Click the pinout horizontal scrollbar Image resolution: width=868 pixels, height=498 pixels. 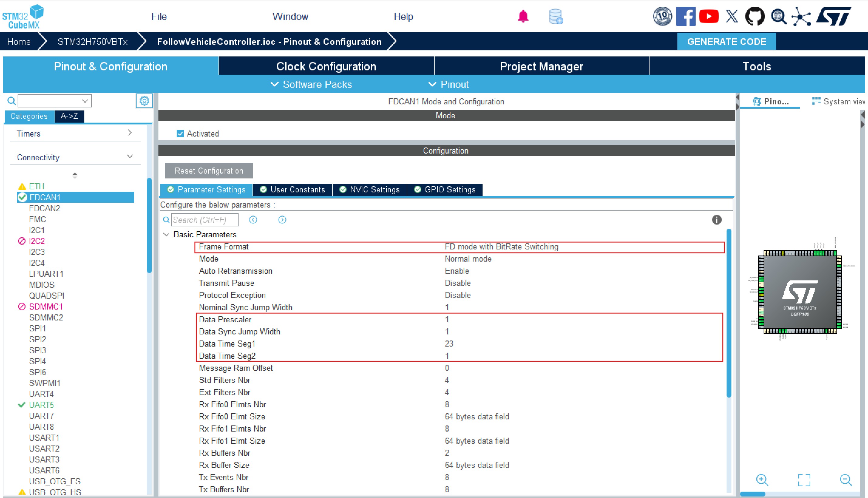[752, 494]
